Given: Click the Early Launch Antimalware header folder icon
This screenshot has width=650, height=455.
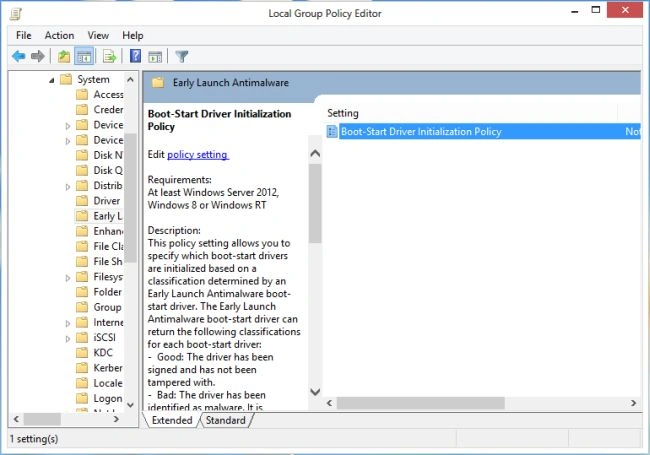Looking at the screenshot, I should [158, 82].
